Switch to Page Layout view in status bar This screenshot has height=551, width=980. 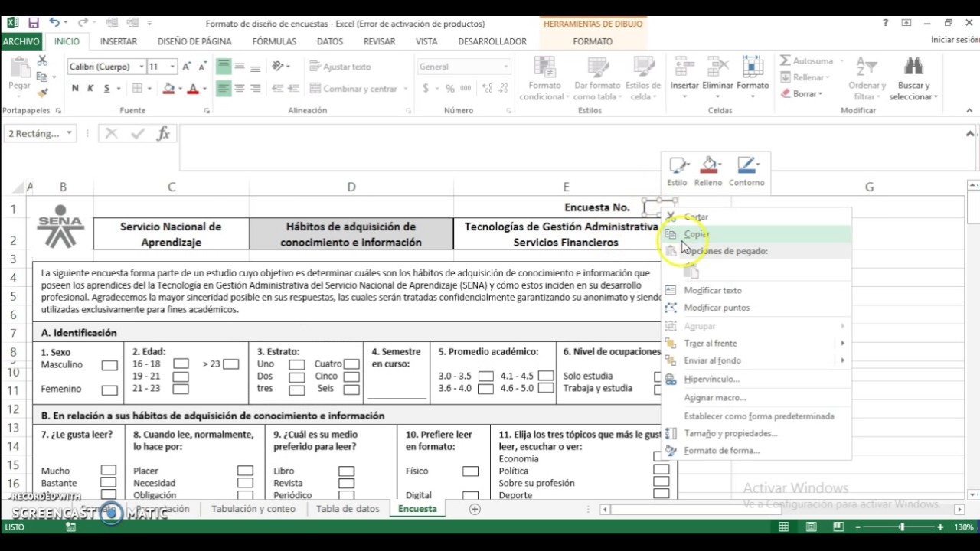point(811,527)
